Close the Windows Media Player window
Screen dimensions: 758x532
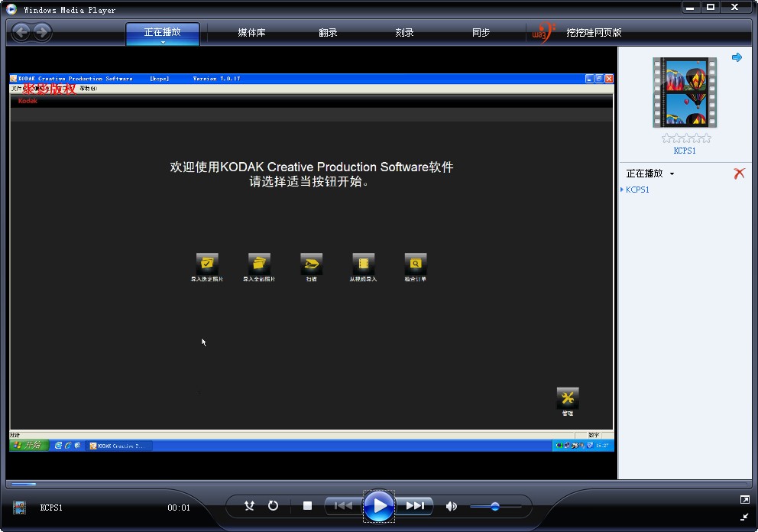734,7
